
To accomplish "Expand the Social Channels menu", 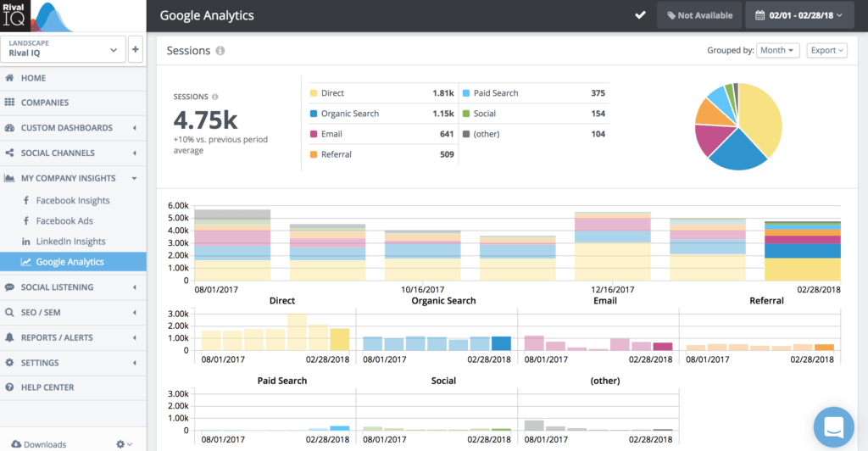I will coord(73,153).
